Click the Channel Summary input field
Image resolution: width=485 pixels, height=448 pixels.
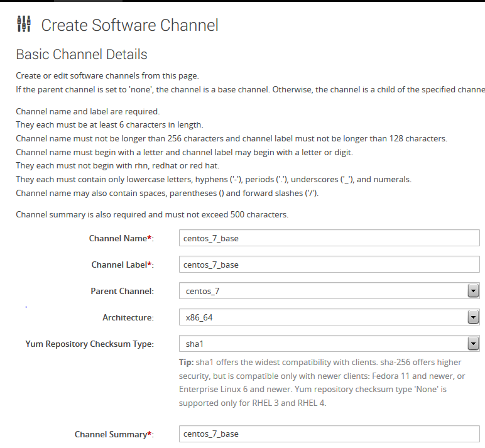[x=329, y=434]
